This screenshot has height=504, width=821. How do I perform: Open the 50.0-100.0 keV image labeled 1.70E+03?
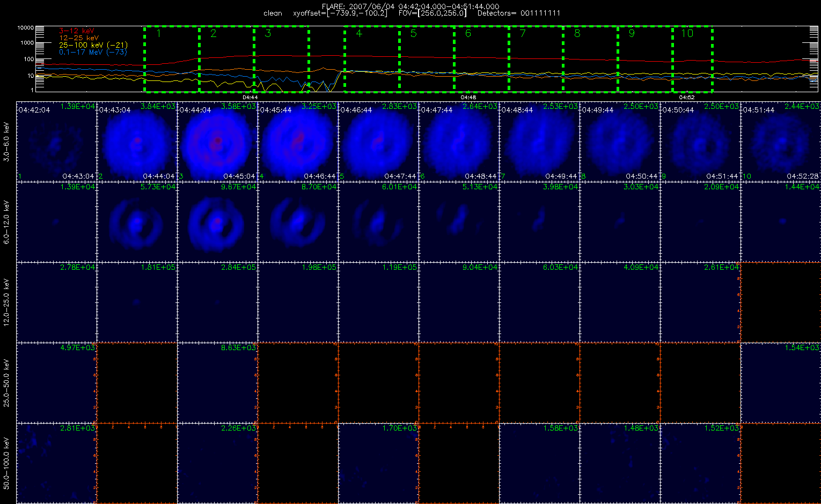tap(378, 463)
